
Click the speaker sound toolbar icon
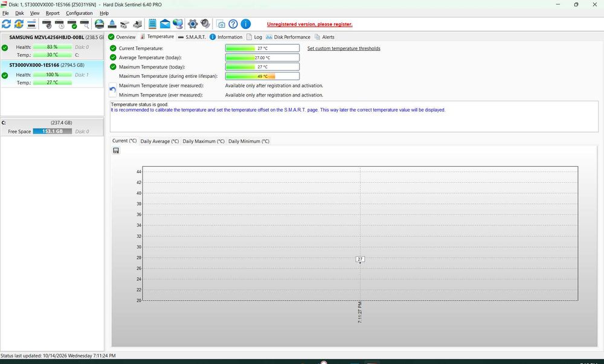click(205, 24)
